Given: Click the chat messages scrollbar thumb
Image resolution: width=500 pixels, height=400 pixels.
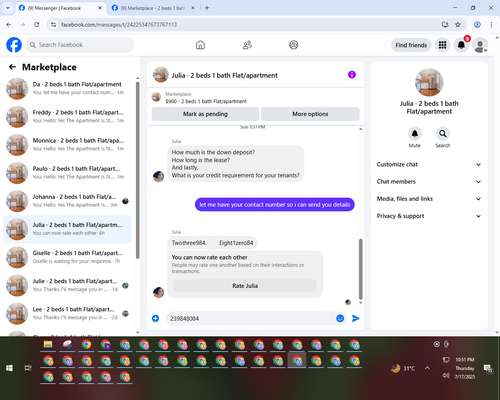Looking at the screenshot, I should coord(360,269).
